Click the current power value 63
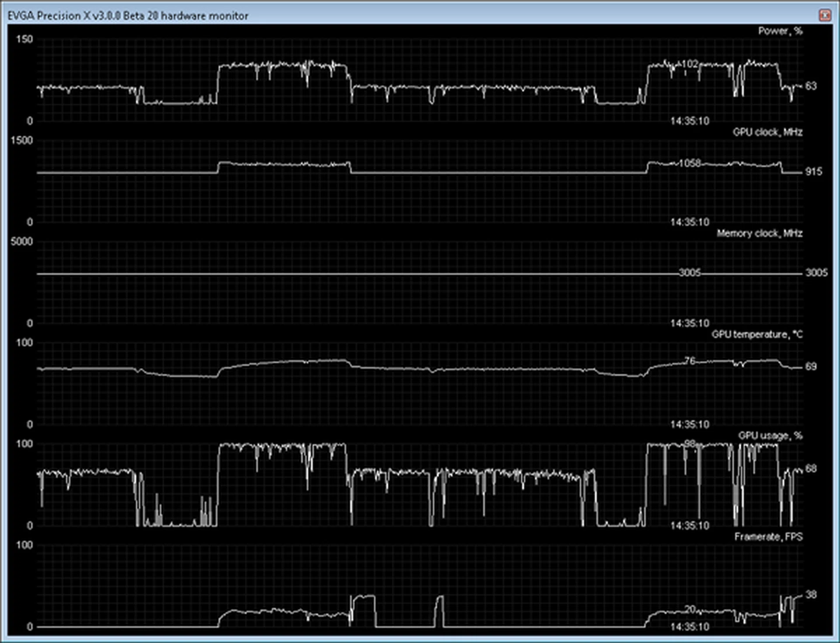 (811, 86)
